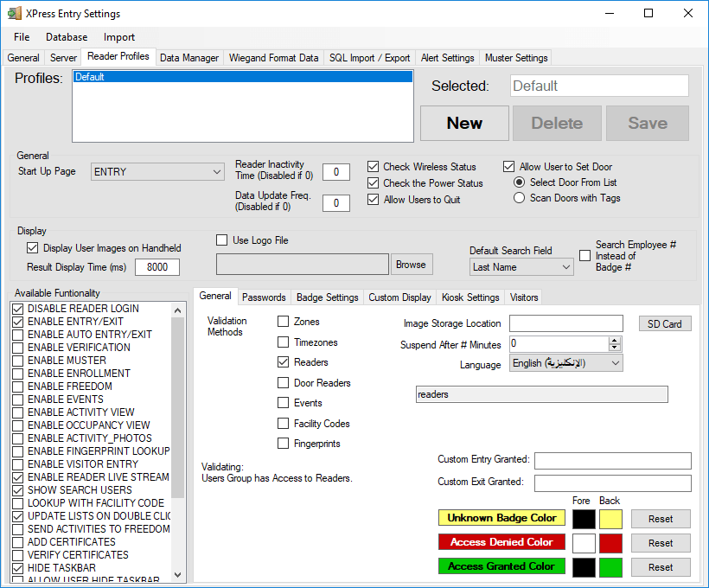Click Data Update Freq. input field
709x588 pixels.
(336, 203)
